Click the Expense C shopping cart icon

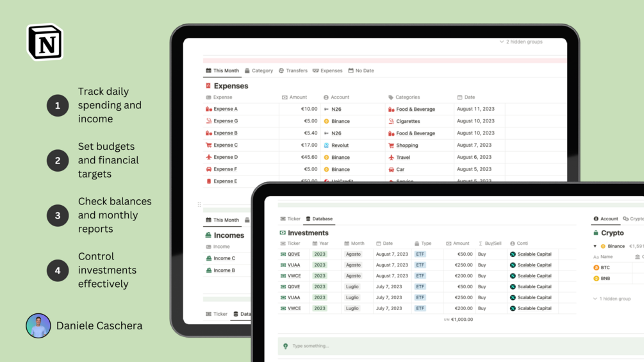click(209, 145)
